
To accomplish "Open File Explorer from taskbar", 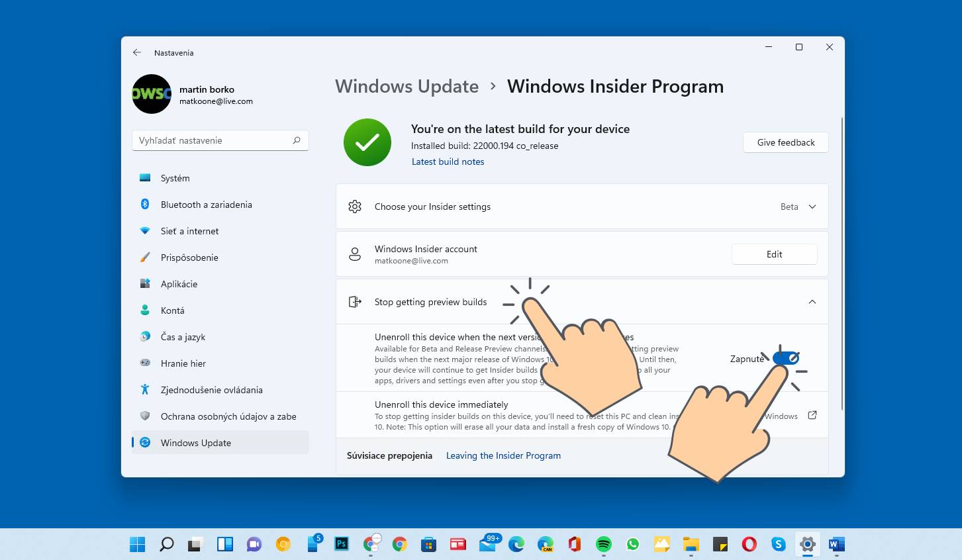I will tap(691, 544).
